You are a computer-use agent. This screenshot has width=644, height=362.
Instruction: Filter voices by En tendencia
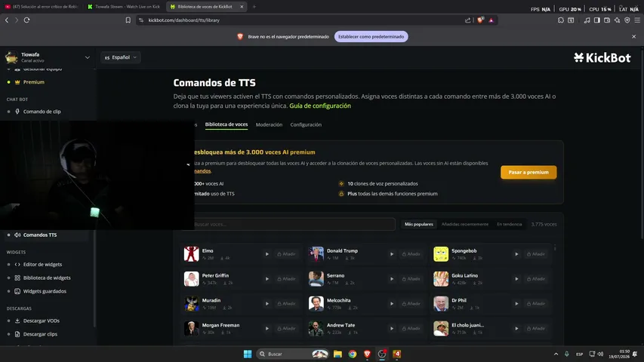point(510,225)
